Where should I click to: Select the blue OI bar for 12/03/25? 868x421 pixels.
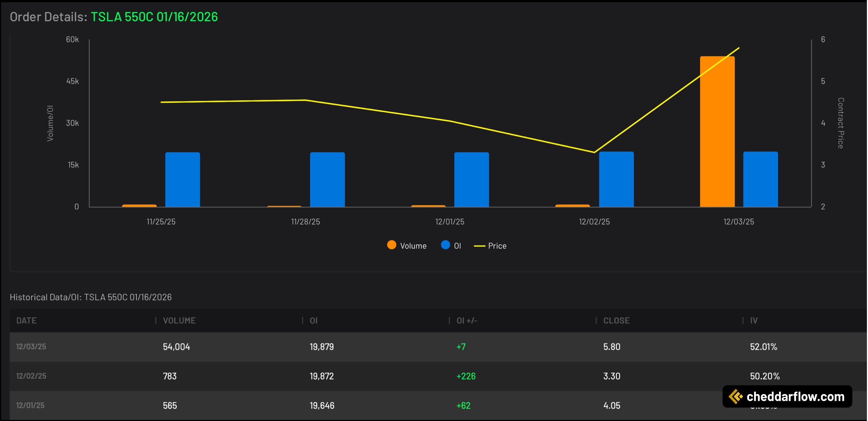[x=761, y=180]
